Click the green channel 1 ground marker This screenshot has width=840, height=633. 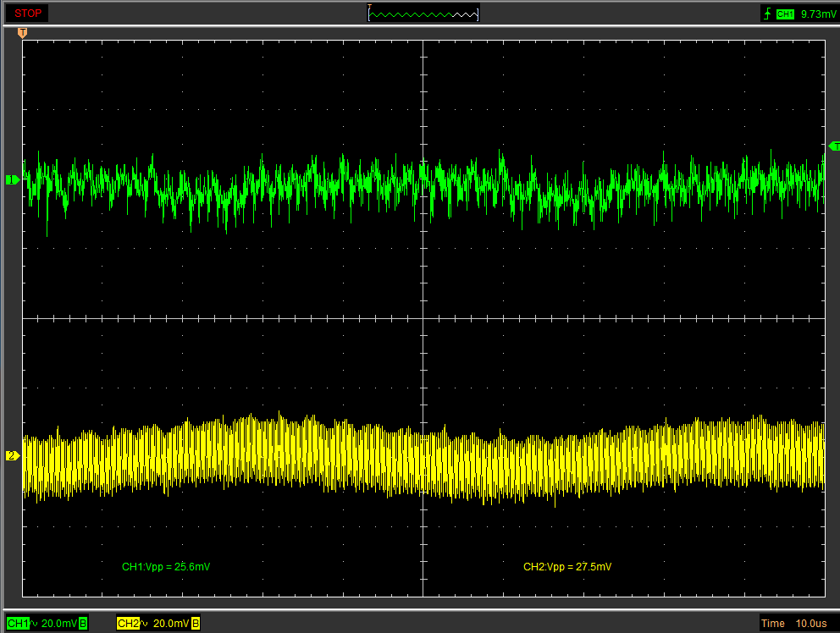(13, 179)
